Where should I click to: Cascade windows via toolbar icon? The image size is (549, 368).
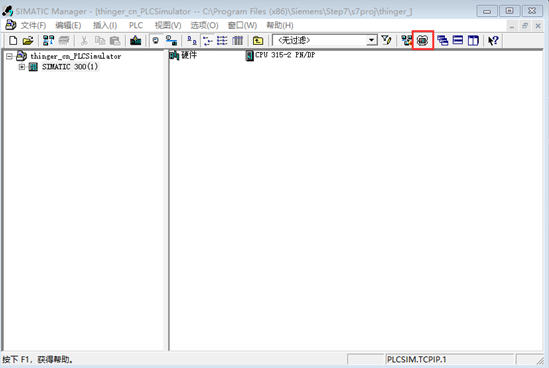[443, 41]
